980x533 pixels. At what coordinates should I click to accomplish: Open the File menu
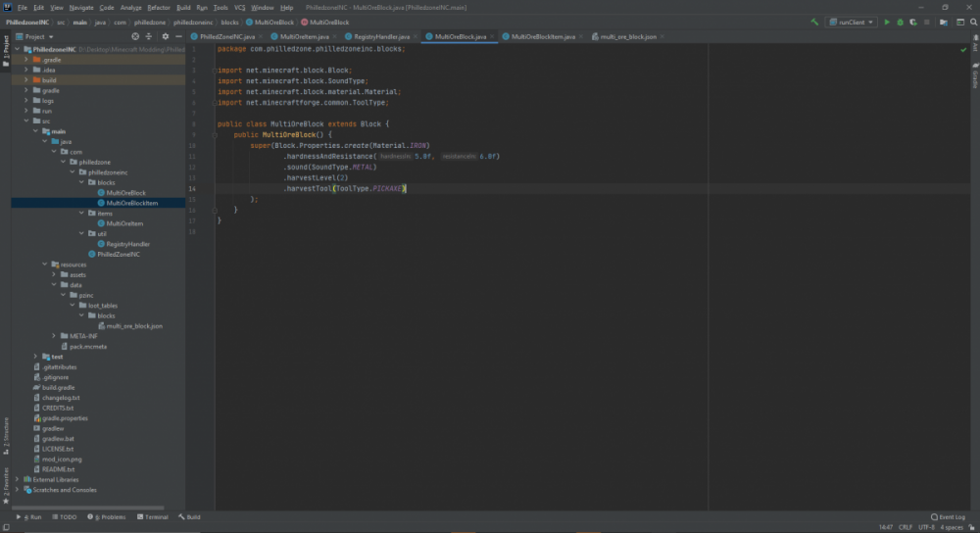click(23, 8)
